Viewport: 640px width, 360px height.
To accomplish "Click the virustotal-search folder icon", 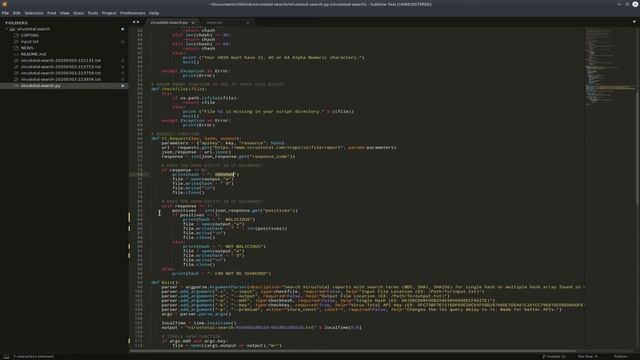I will (12, 29).
